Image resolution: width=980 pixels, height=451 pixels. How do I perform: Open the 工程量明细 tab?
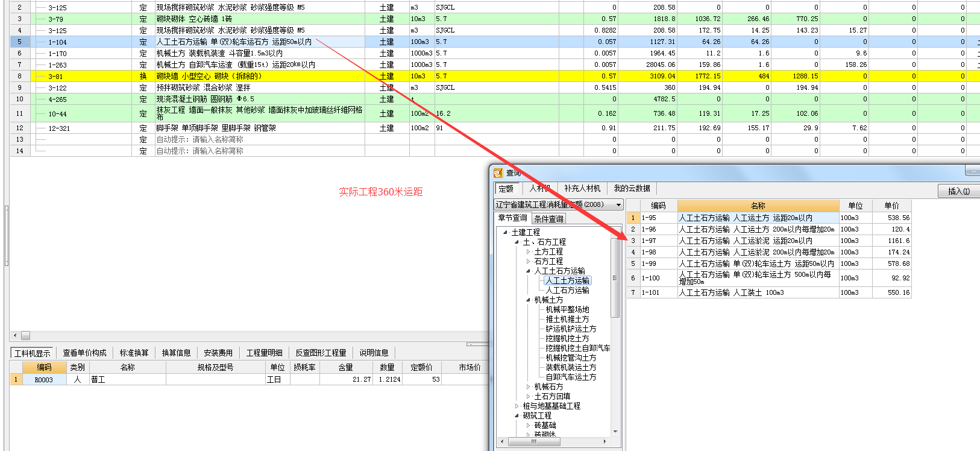(265, 353)
